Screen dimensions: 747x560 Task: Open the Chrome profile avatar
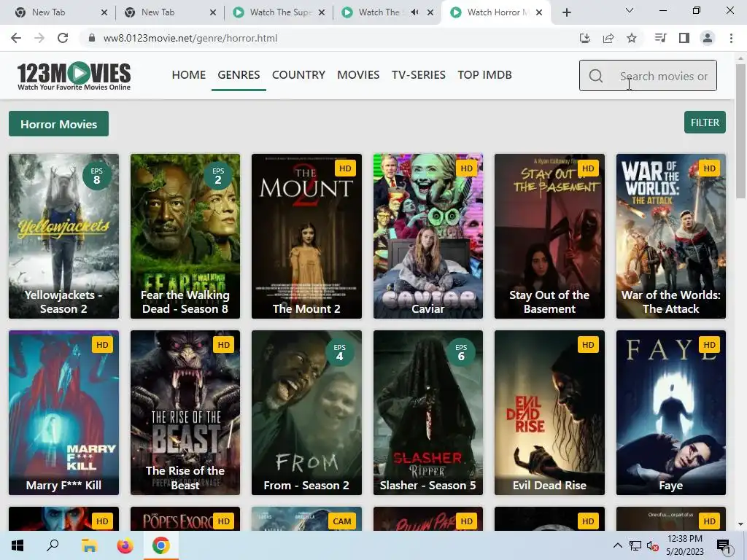(708, 38)
